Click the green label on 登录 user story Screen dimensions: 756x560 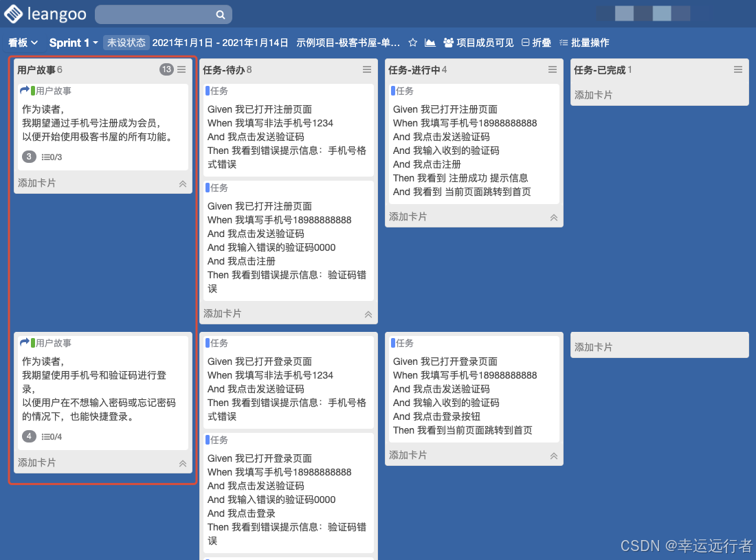tap(33, 343)
